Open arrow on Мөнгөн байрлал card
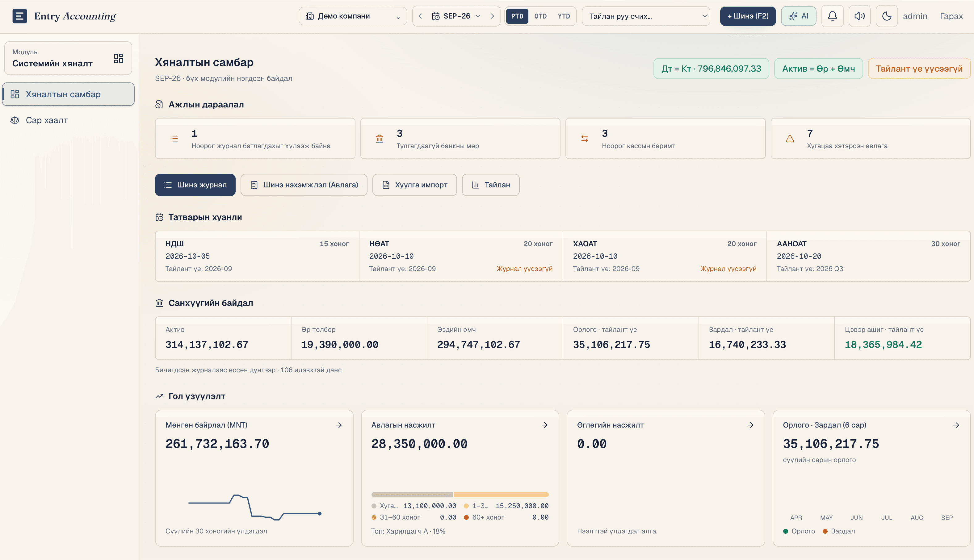Viewport: 974px width, 560px height. tap(338, 425)
